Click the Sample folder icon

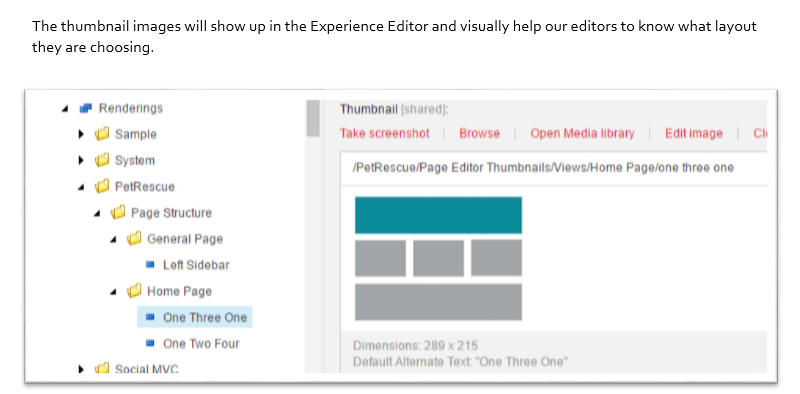tap(102, 134)
